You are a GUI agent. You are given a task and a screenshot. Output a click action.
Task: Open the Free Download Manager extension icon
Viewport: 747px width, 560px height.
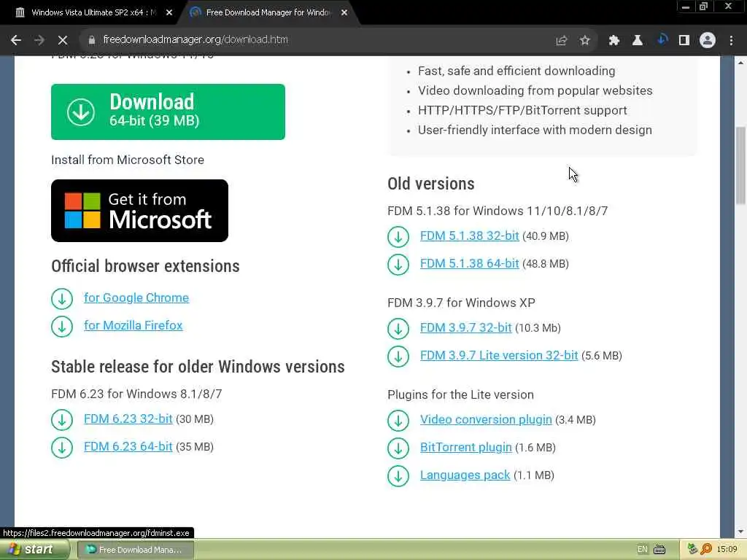tap(661, 40)
